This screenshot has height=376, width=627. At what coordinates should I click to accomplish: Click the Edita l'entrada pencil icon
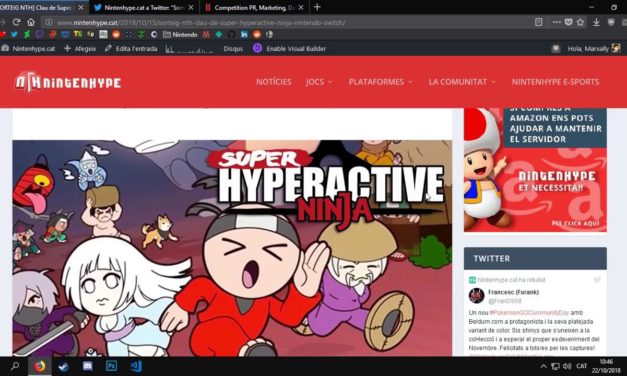108,48
